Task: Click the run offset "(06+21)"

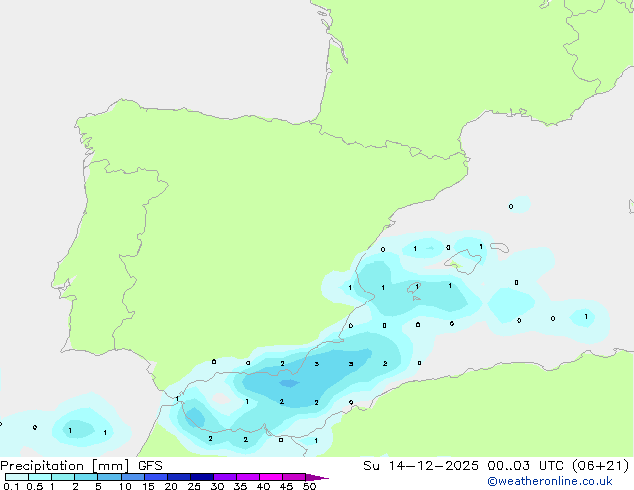Action: pos(601,466)
